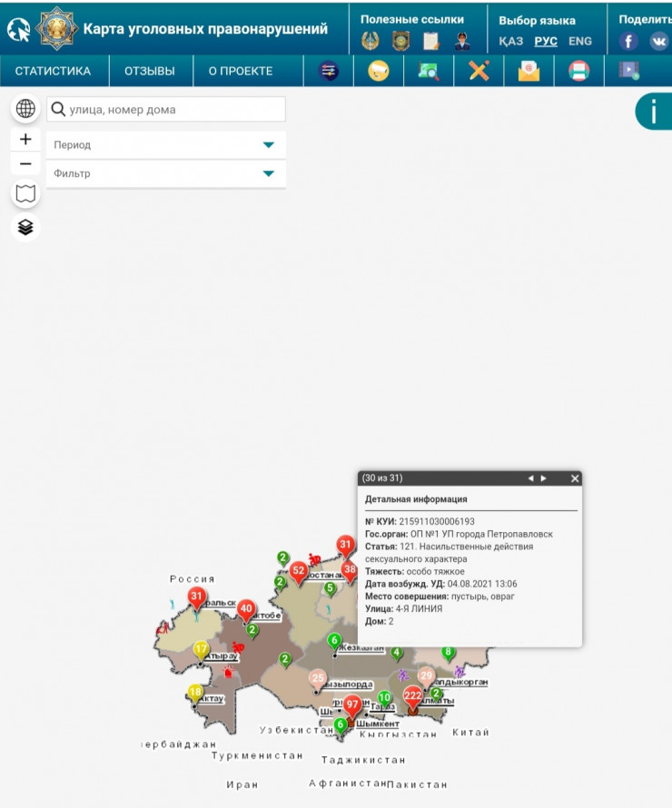Viewport: 672px width, 808px height.
Task: Open the video tutorial film icon
Action: click(628, 71)
